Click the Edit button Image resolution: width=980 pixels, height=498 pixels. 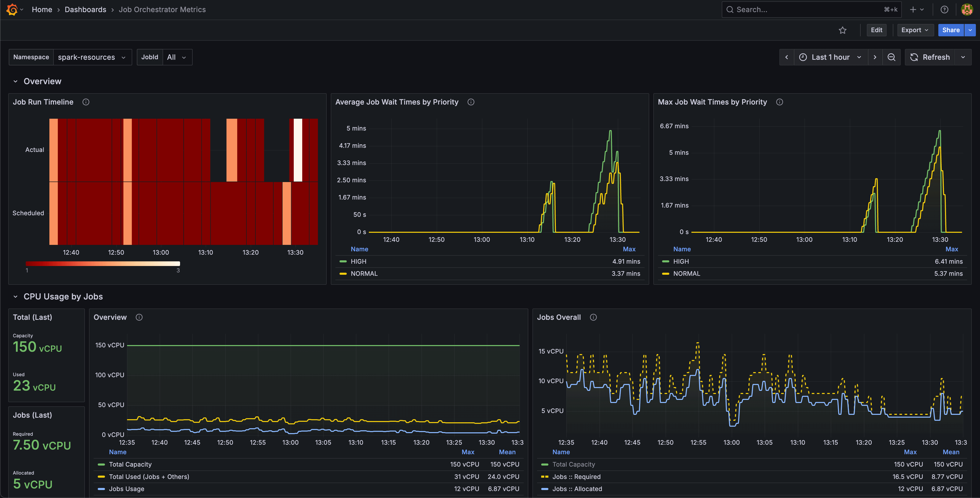coord(877,30)
